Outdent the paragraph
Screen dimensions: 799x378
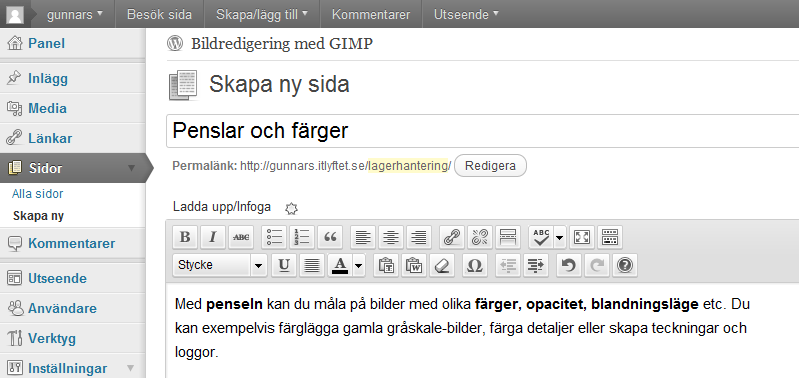point(508,265)
